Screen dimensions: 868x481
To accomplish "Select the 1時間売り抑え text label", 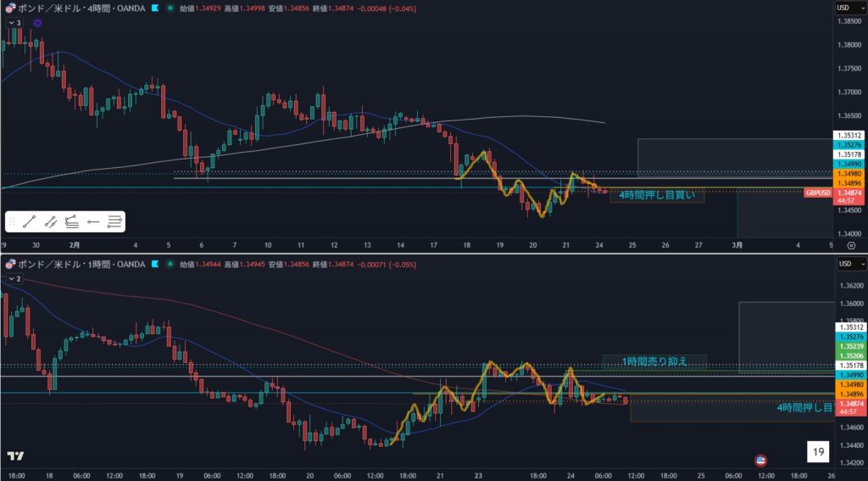I will point(653,361).
